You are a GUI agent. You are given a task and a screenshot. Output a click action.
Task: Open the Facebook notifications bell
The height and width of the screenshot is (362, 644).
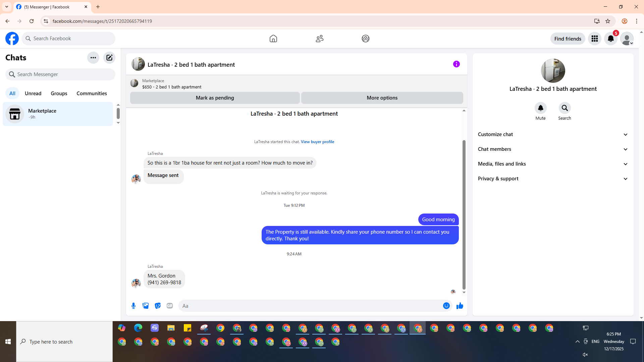(610, 39)
